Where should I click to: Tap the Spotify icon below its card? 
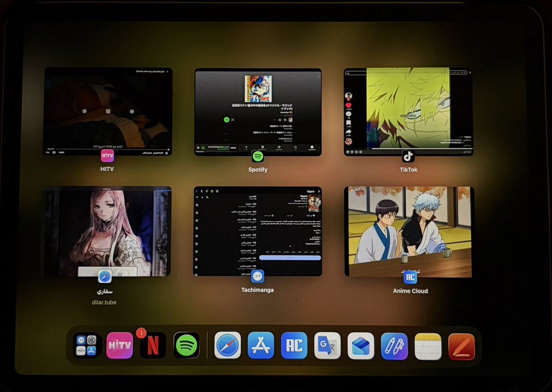[258, 157]
